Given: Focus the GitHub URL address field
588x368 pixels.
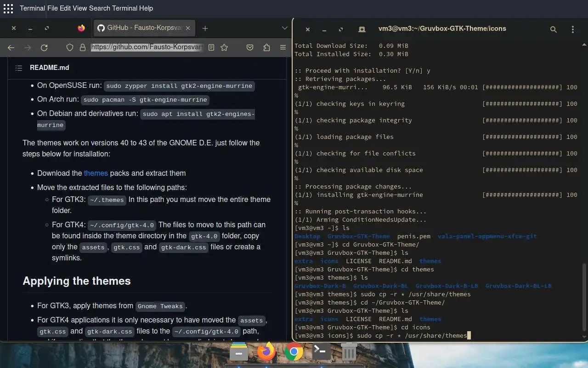Looking at the screenshot, I should (x=146, y=47).
